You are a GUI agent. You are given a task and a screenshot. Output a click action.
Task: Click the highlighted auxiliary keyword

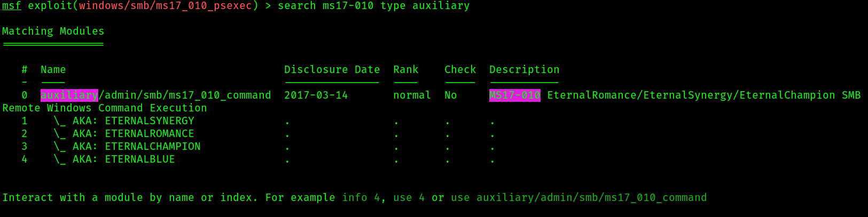coord(69,95)
